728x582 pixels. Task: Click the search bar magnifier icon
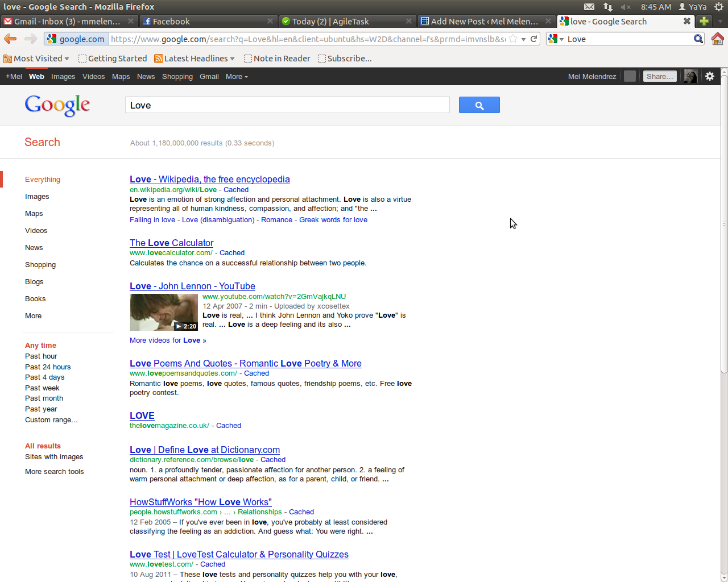tap(698, 39)
